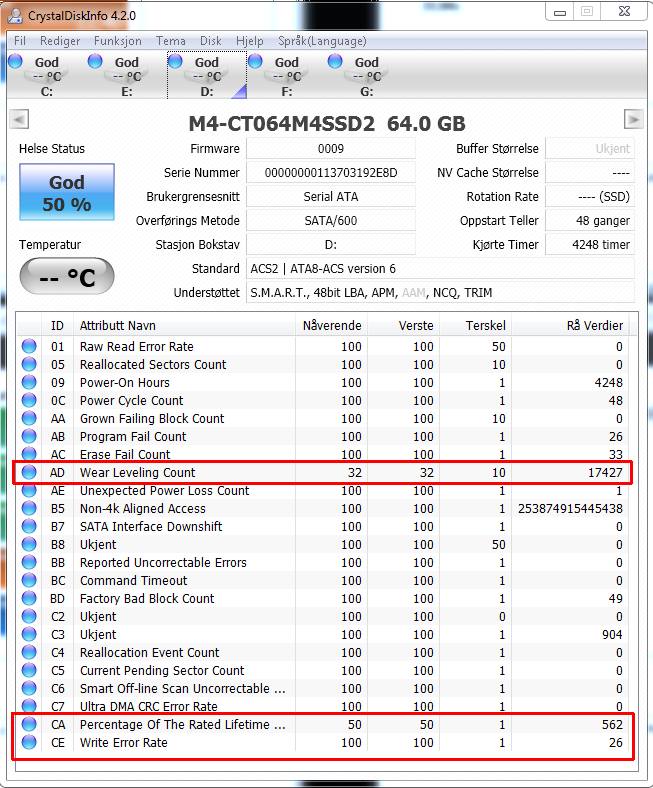Click the Verste column header
653x788 pixels.
pos(403,326)
